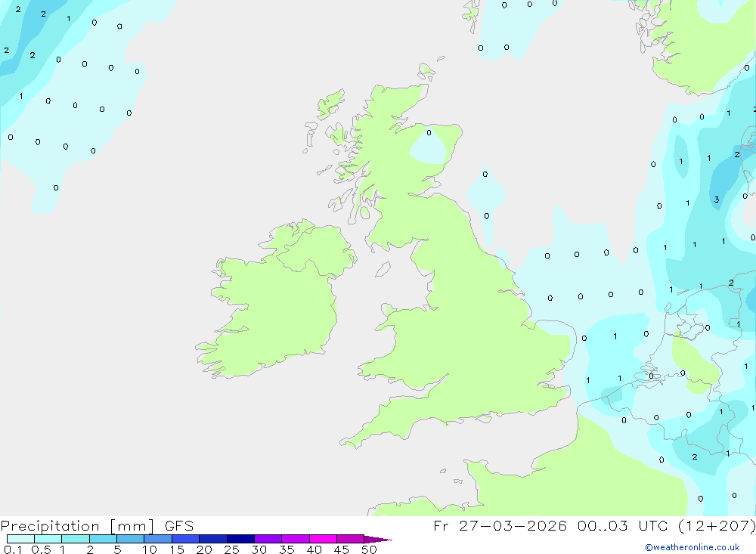Click the '30' legend scale label
The width and height of the screenshot is (756, 554).
(x=259, y=549)
